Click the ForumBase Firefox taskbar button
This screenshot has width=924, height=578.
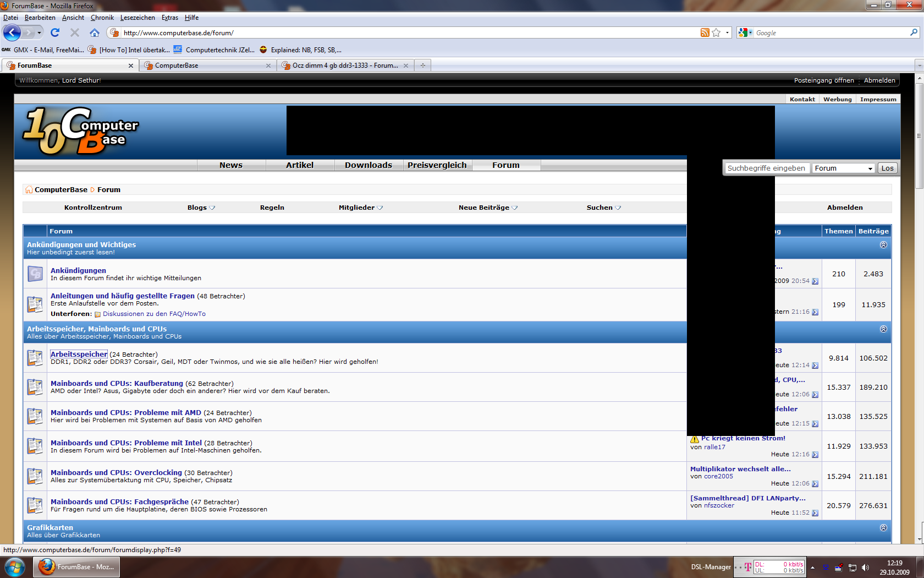click(x=76, y=567)
